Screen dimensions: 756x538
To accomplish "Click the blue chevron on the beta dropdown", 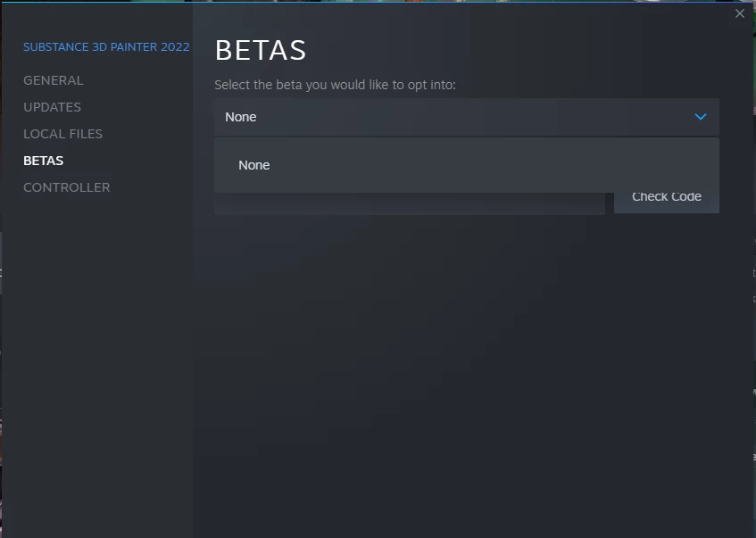I will point(700,117).
